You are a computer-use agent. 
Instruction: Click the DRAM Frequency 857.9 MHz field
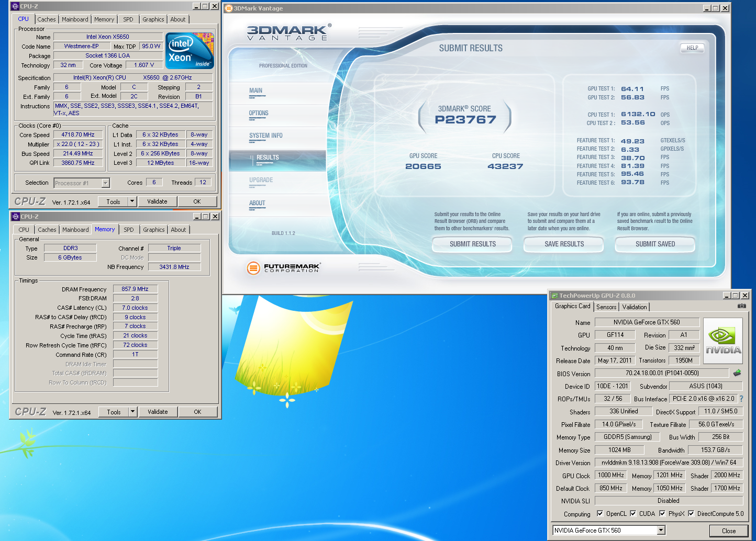[x=135, y=289]
